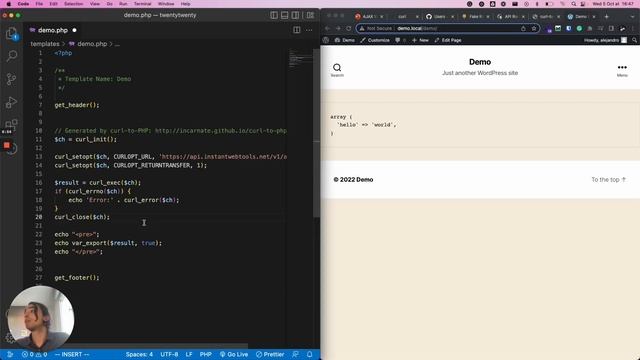Open the Remote Window status bar button
The image size is (640, 360).
point(10,354)
